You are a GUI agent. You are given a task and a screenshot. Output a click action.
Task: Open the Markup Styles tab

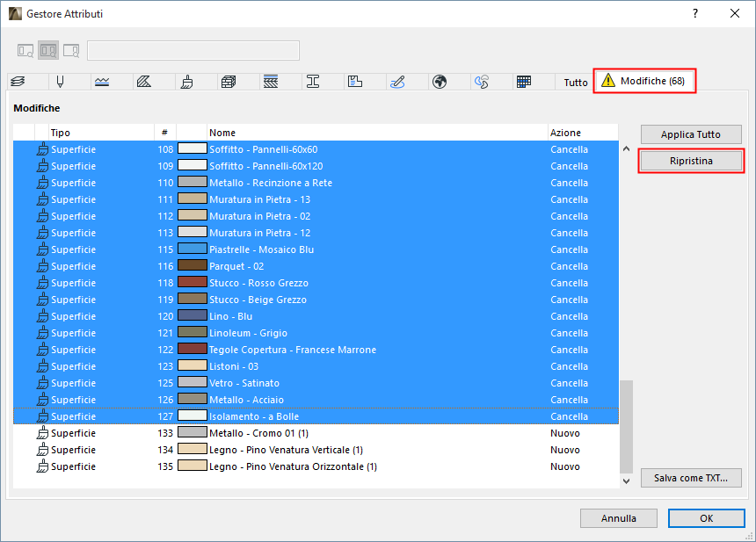pos(397,82)
